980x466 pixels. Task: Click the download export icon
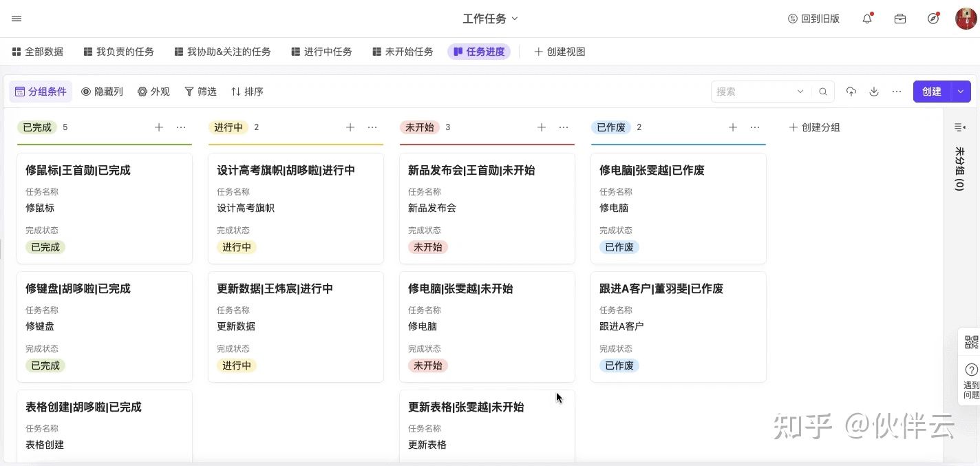pos(874,92)
